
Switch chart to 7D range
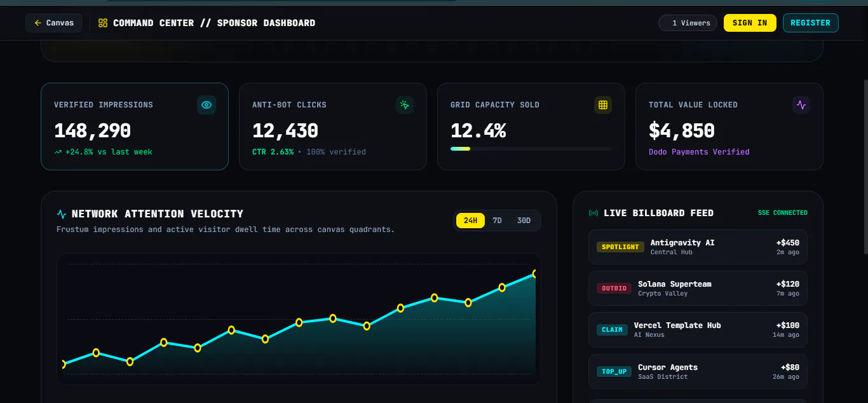[497, 221]
